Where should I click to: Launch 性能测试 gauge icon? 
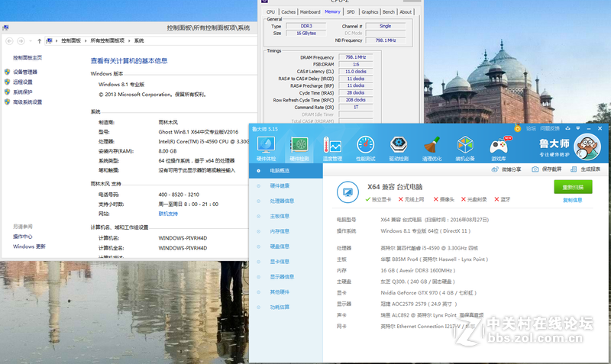[366, 149]
